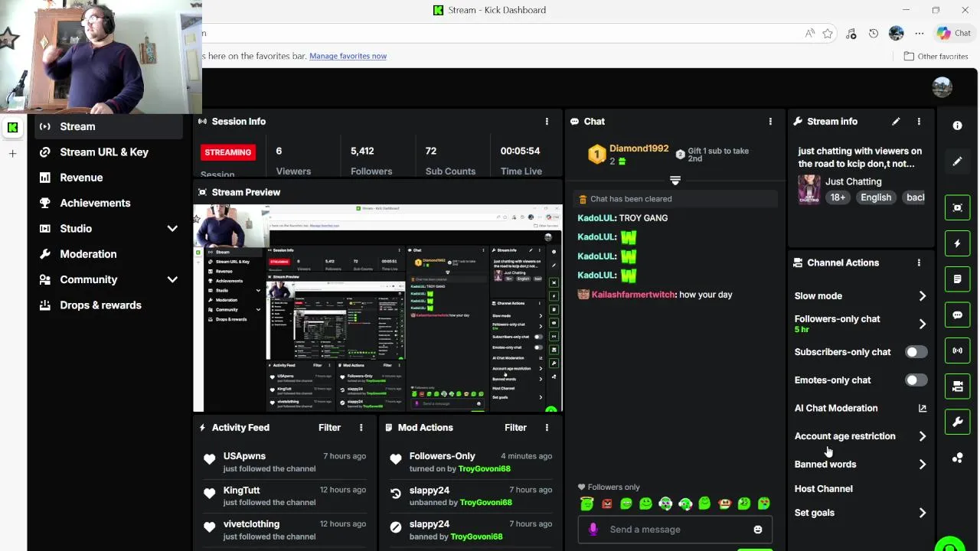Click the info circle icon in right rail
This screenshot has width=980, height=551.
pyautogui.click(x=957, y=126)
